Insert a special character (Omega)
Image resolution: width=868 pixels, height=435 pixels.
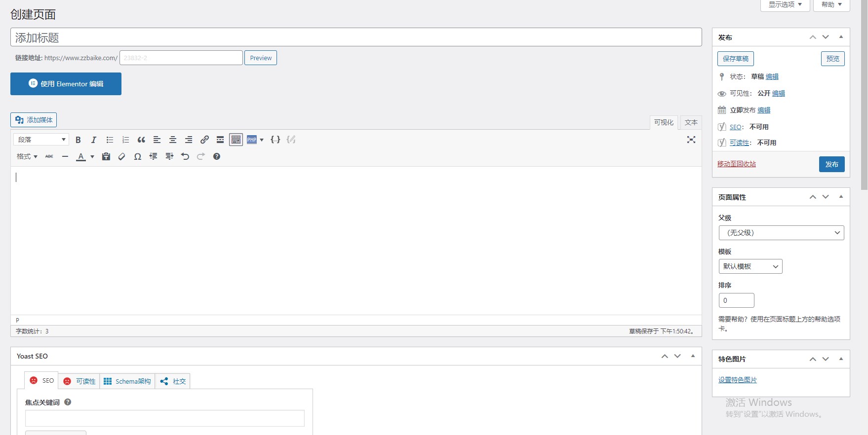tap(138, 157)
